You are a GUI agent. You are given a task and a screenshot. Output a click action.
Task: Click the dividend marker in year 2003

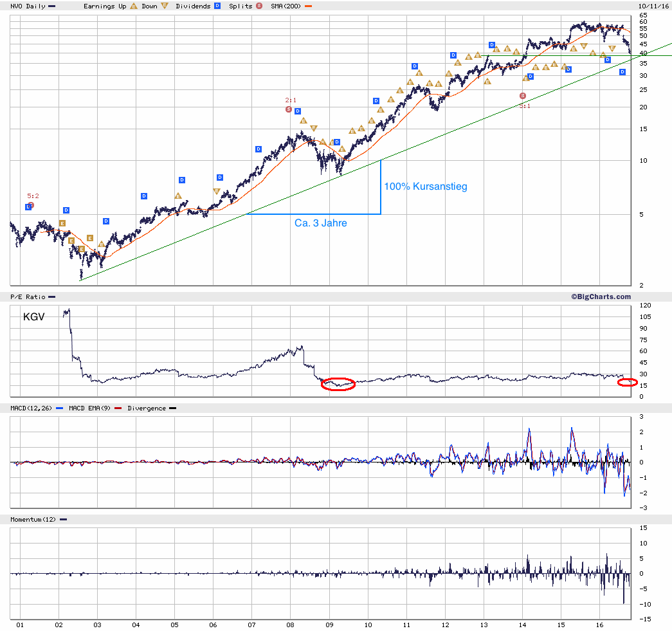[106, 221]
